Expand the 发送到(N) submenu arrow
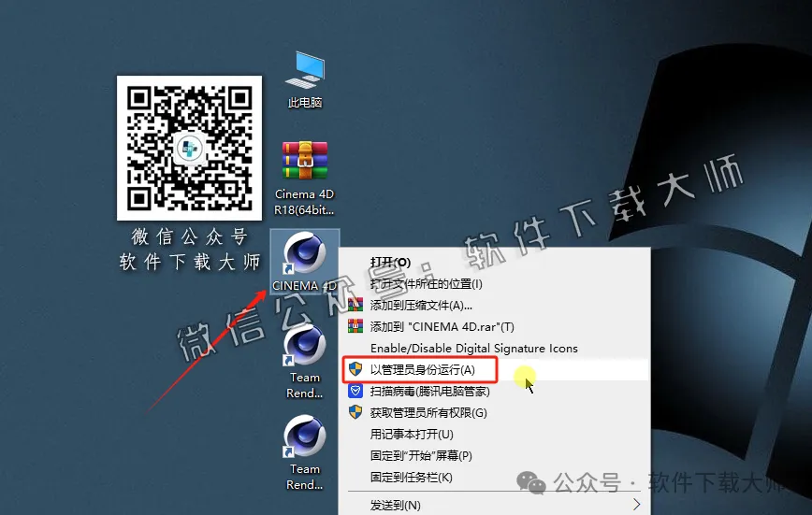The height and width of the screenshot is (515, 812). click(x=636, y=504)
